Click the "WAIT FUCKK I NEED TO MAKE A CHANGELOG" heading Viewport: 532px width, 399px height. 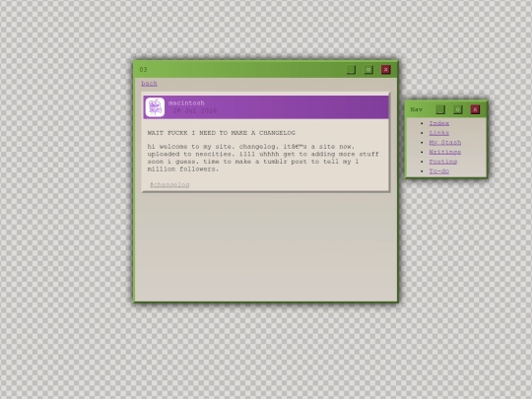pyautogui.click(x=222, y=133)
